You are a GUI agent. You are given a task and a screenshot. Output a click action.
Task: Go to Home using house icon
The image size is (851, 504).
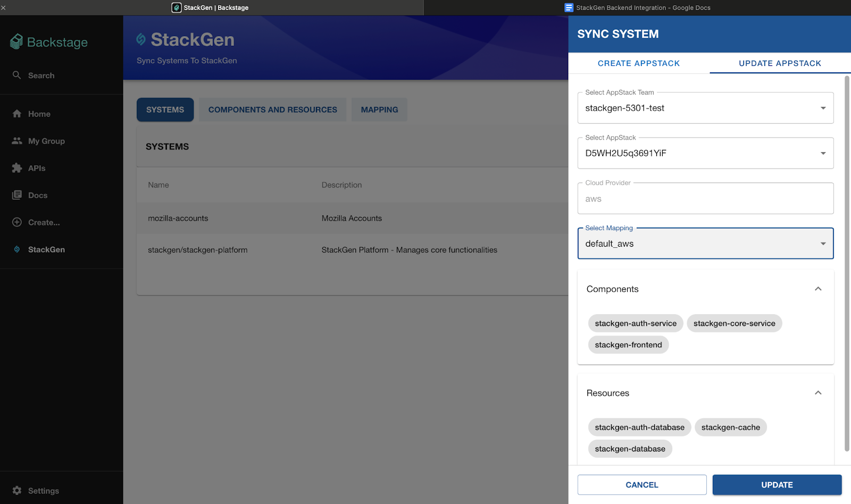(x=17, y=113)
